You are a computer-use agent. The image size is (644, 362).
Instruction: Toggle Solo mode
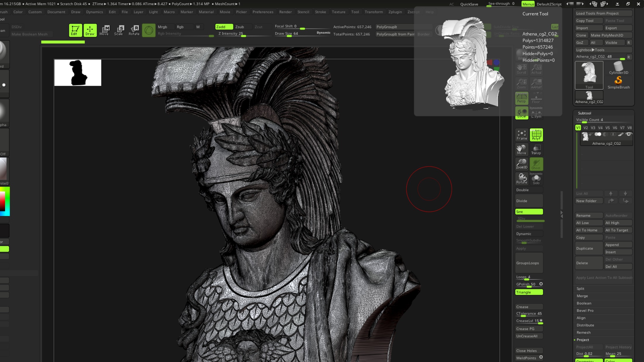pyautogui.click(x=536, y=179)
